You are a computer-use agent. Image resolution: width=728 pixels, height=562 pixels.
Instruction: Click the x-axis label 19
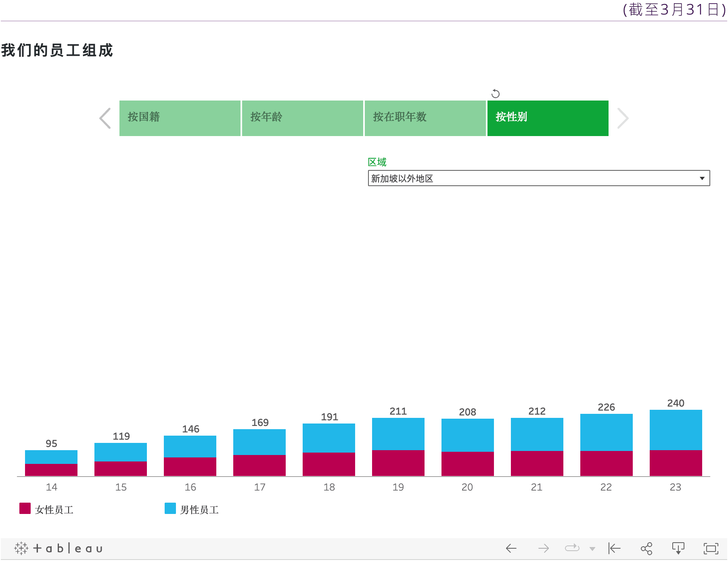pyautogui.click(x=398, y=487)
